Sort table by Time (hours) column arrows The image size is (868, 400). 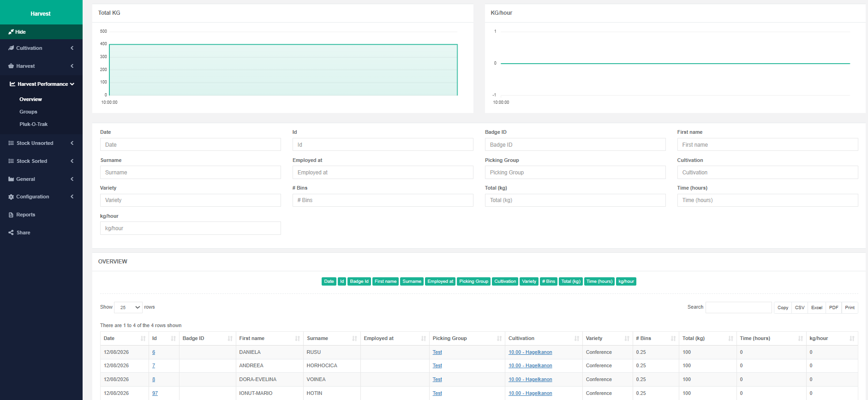point(800,339)
